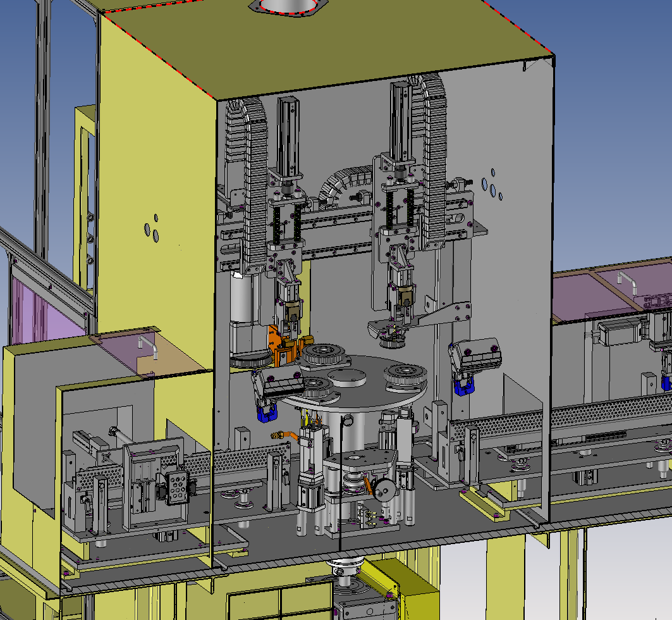Click the handle on the left purple cover
The height and width of the screenshot is (620, 672).
(148, 347)
